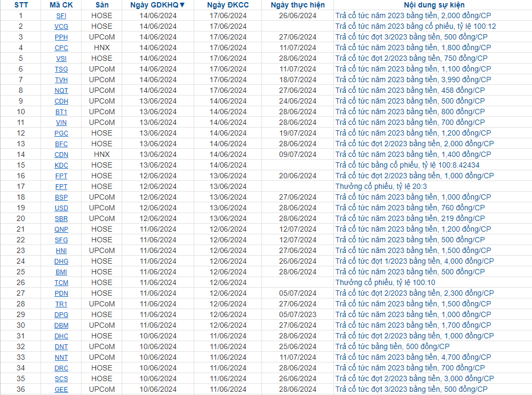Open the VIN stock code link
The height and width of the screenshot is (395, 532).
(x=61, y=123)
